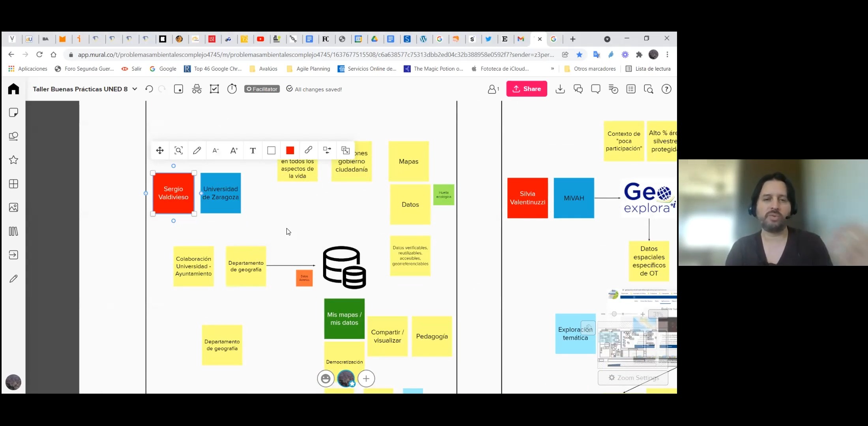
Task: Open the images tool in left sidebar
Action: pyautogui.click(x=13, y=207)
